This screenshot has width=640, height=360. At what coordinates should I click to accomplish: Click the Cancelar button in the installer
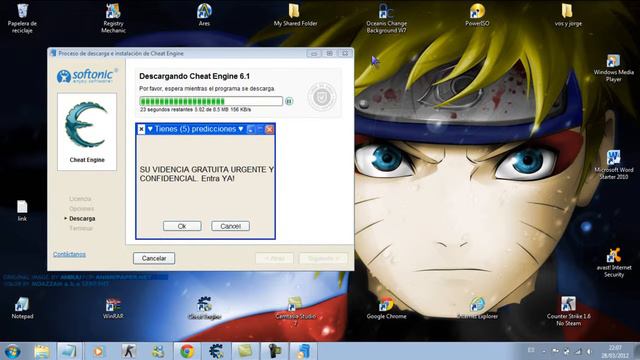coord(154,258)
